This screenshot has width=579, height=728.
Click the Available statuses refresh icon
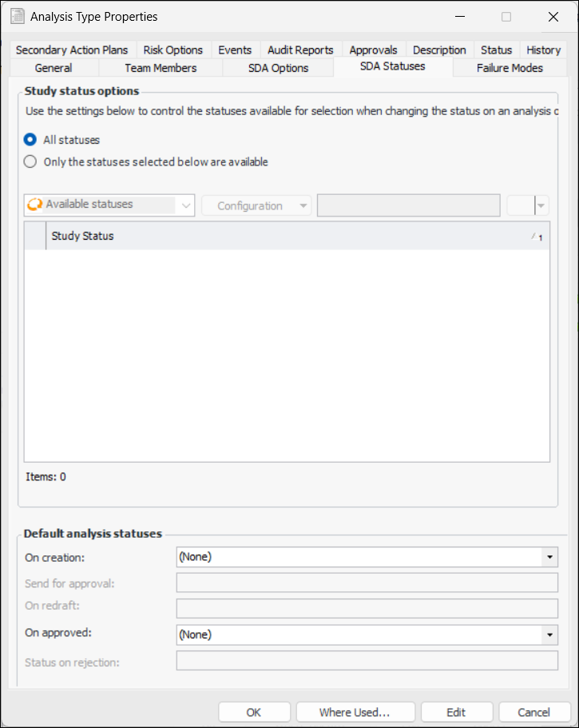pos(34,205)
